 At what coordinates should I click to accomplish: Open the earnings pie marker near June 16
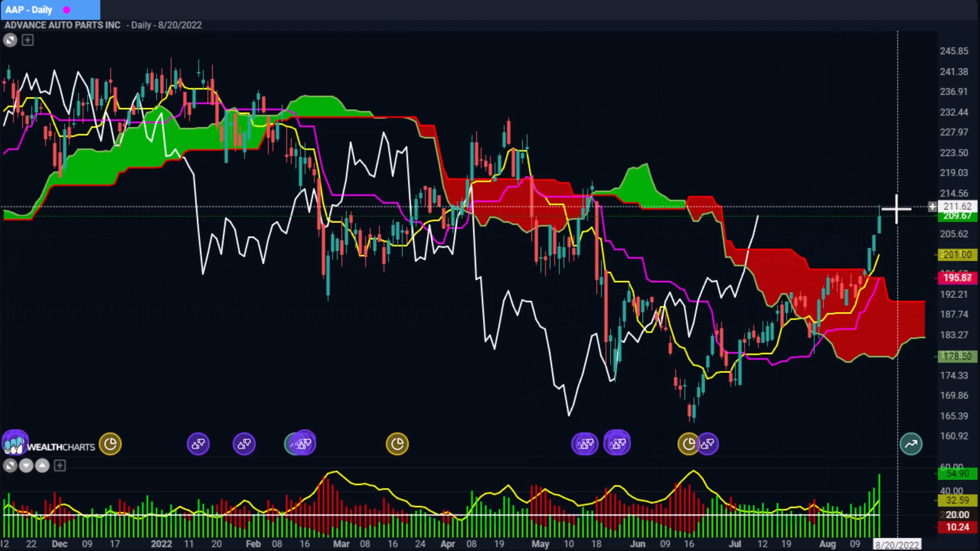click(x=688, y=444)
